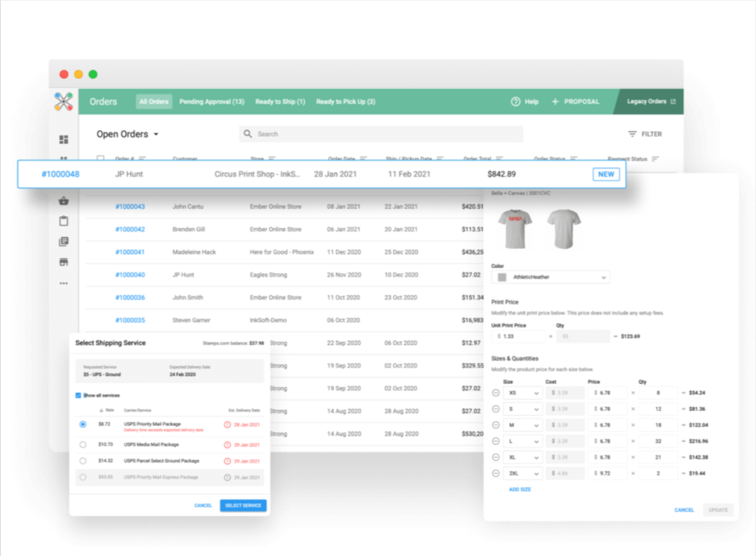Click CANCEL in the product pricing panel
Image resolution: width=756 pixels, height=556 pixels.
(684, 510)
